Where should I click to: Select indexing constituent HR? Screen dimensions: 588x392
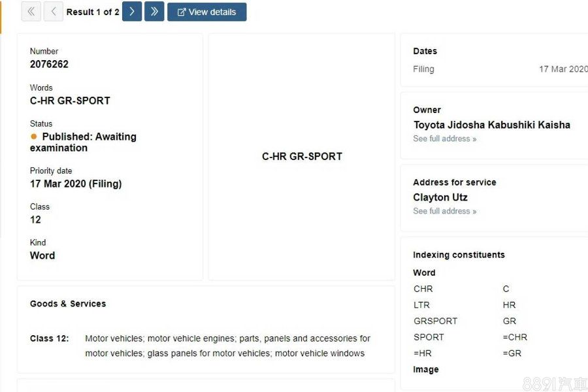click(x=509, y=305)
